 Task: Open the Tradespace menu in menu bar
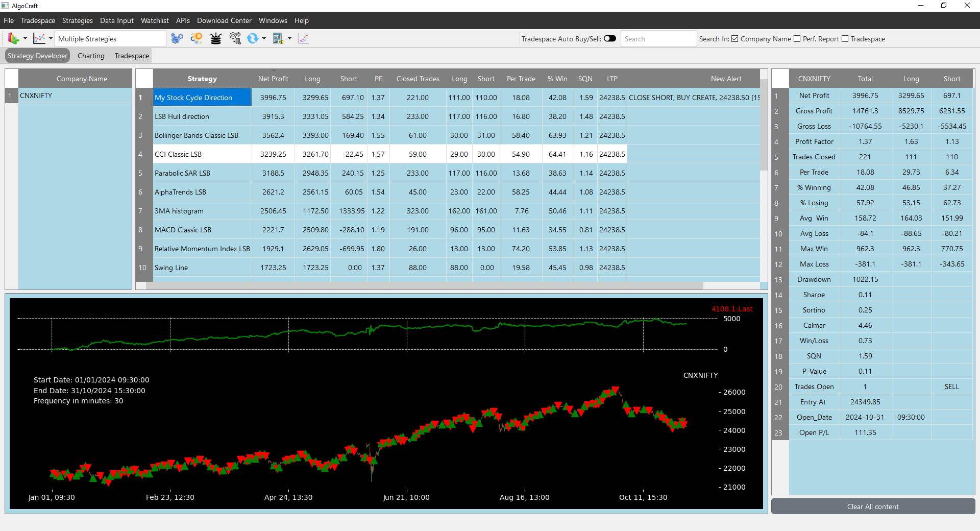coord(38,20)
